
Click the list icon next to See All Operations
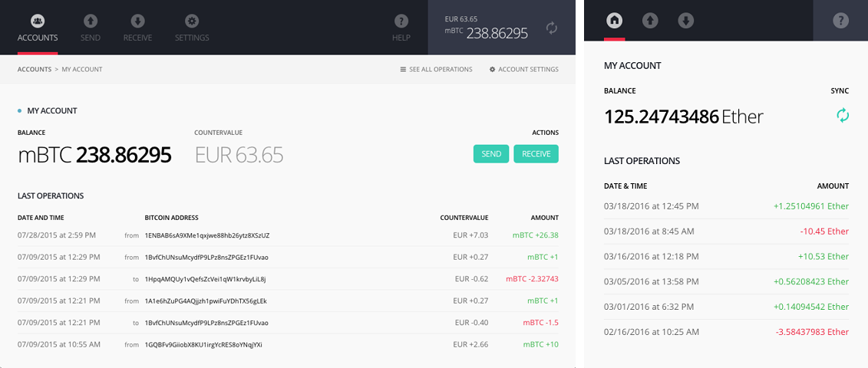pos(404,70)
